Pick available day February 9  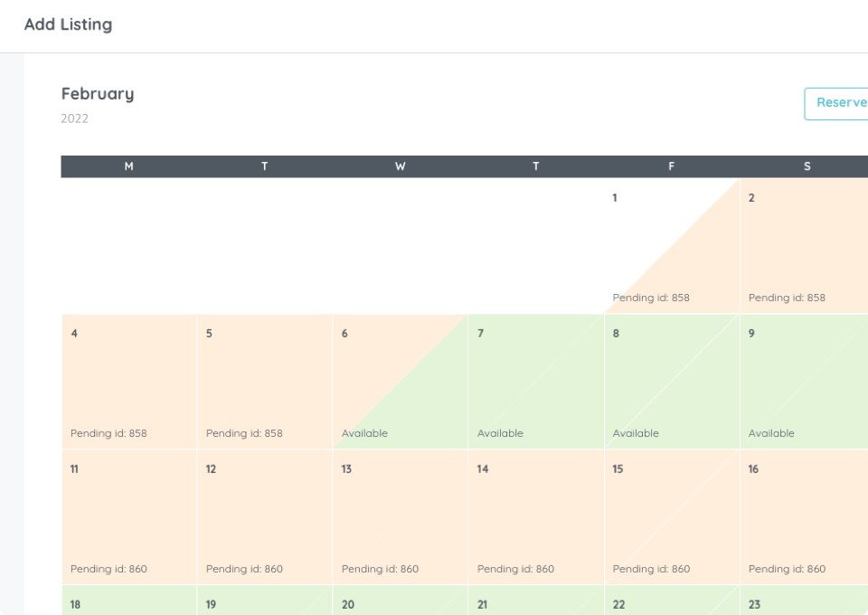click(x=804, y=382)
